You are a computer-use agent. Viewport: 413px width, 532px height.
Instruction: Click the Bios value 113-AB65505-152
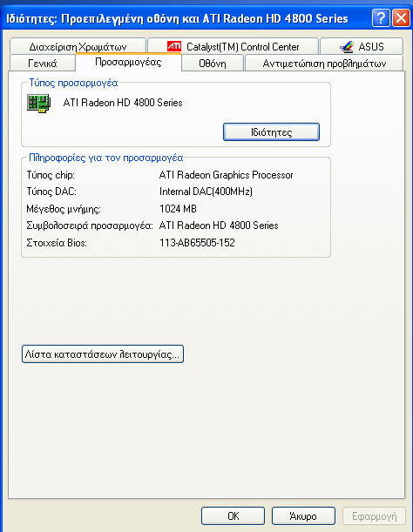pyautogui.click(x=197, y=243)
